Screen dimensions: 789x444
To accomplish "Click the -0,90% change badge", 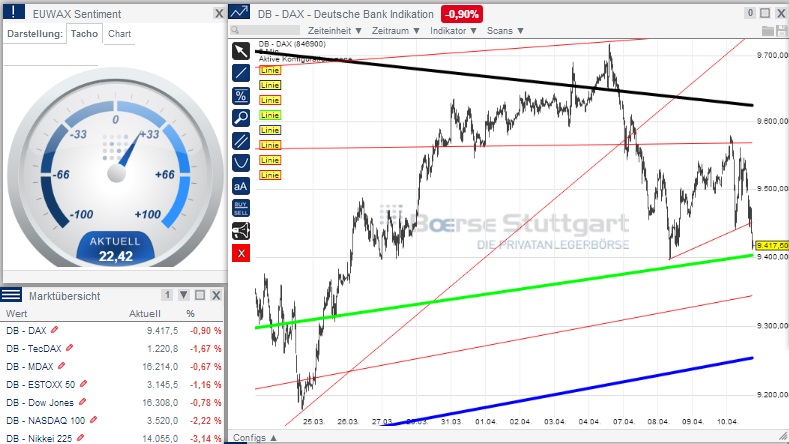I will click(461, 14).
